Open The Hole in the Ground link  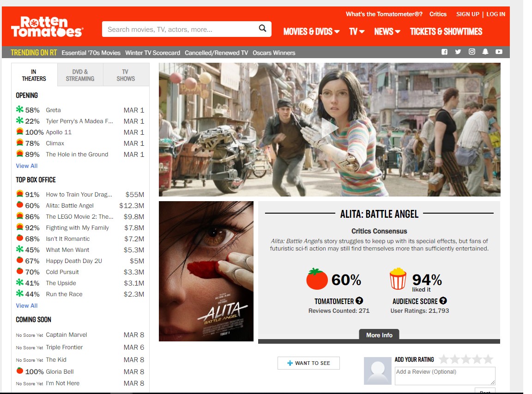tap(77, 154)
